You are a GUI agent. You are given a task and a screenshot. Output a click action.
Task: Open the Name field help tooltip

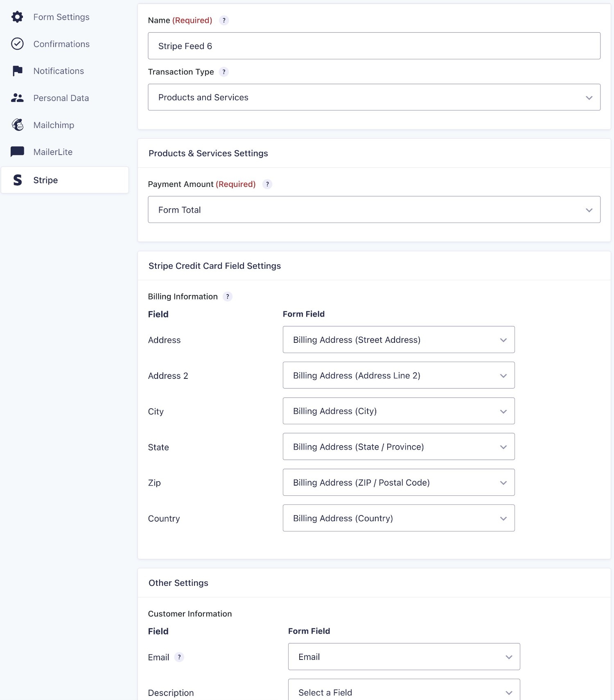pos(224,20)
